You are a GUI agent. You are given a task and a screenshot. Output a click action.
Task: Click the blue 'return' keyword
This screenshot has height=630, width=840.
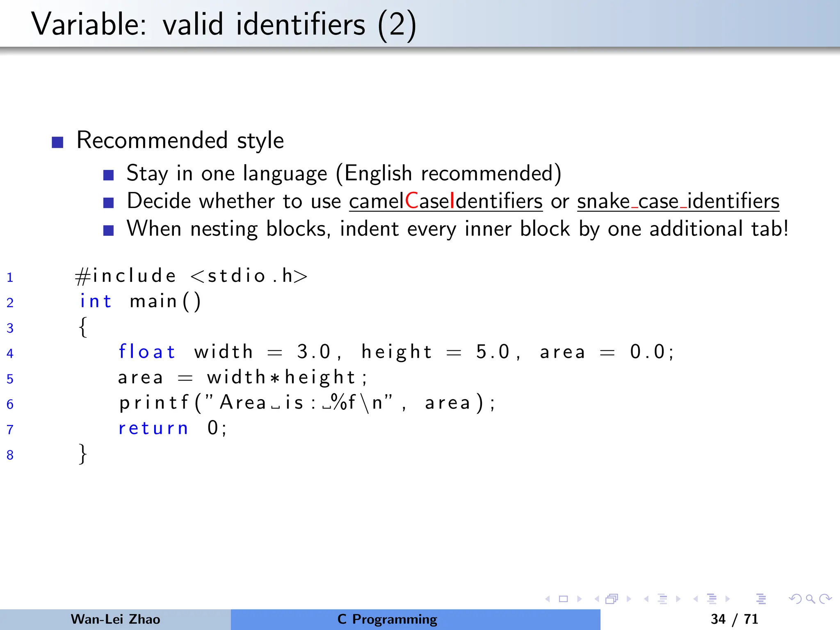[153, 428]
